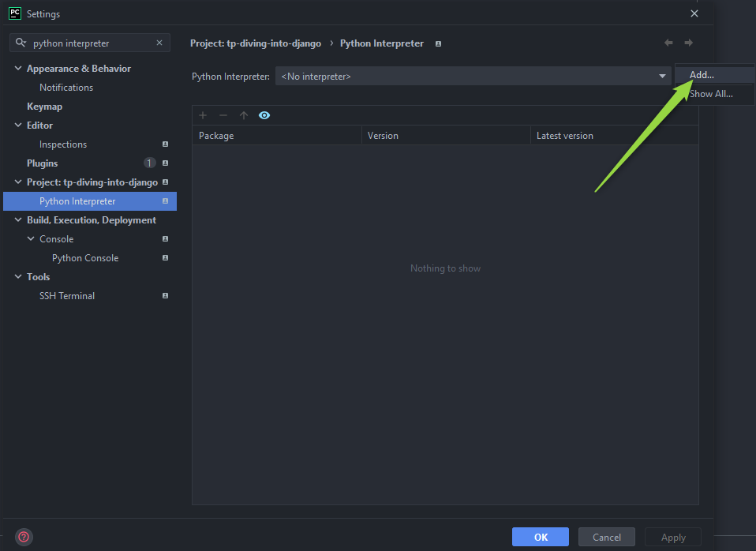The height and width of the screenshot is (551, 756).
Task: Collapse the Build, Execution, Deployment section
Action: 18,220
